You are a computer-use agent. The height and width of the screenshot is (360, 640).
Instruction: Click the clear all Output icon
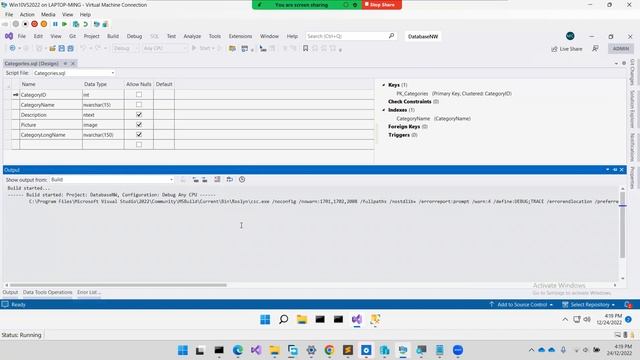[x=217, y=180]
